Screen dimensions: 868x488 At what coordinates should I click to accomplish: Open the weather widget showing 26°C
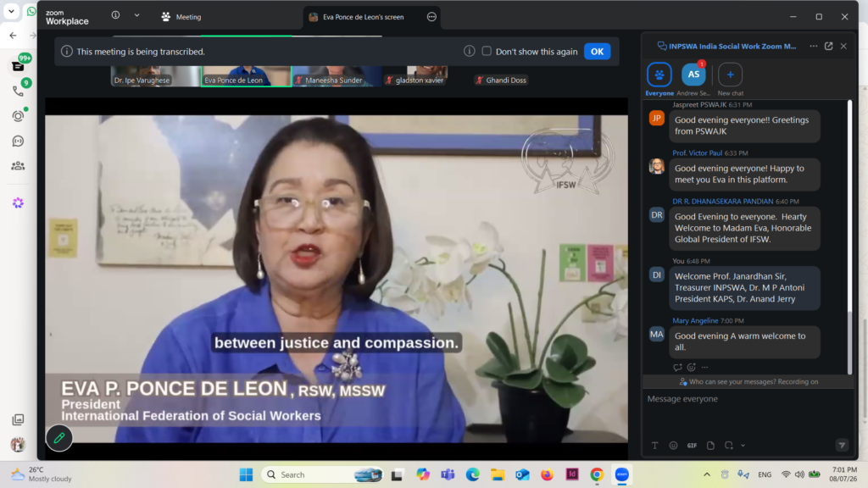[42, 474]
